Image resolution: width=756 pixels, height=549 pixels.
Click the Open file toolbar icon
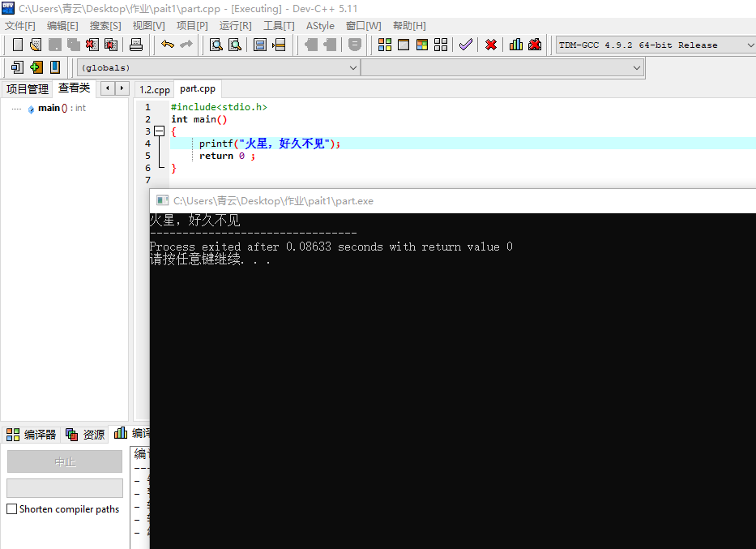(x=35, y=45)
